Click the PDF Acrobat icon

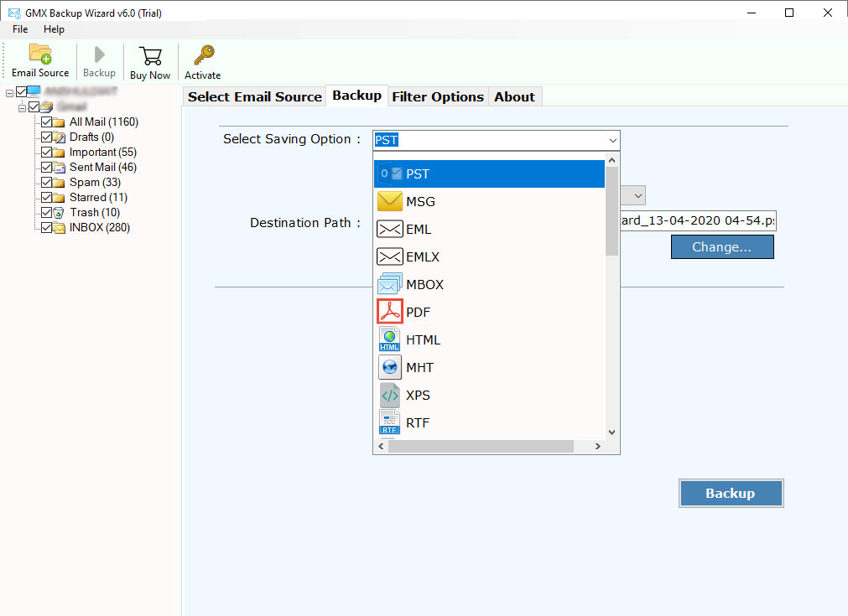pos(390,312)
